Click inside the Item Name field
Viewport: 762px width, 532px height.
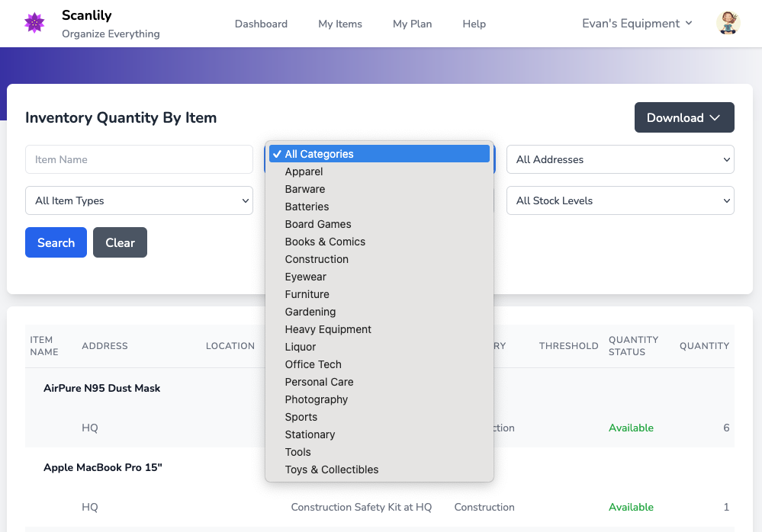pyautogui.click(x=139, y=159)
